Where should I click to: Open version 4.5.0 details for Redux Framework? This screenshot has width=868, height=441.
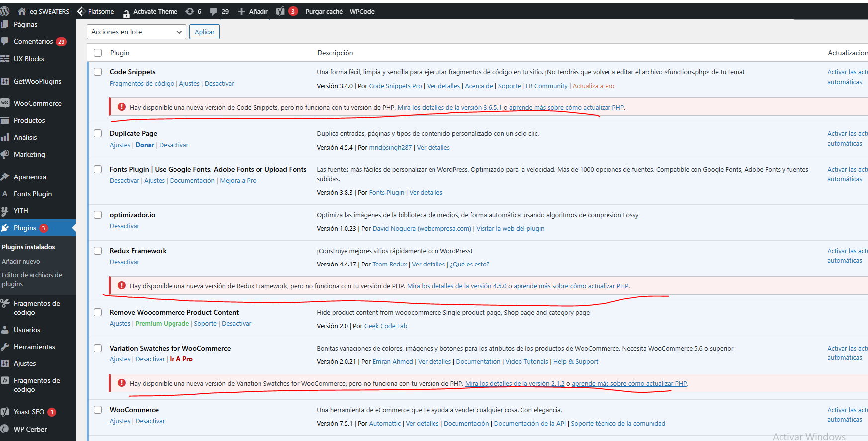pos(456,286)
